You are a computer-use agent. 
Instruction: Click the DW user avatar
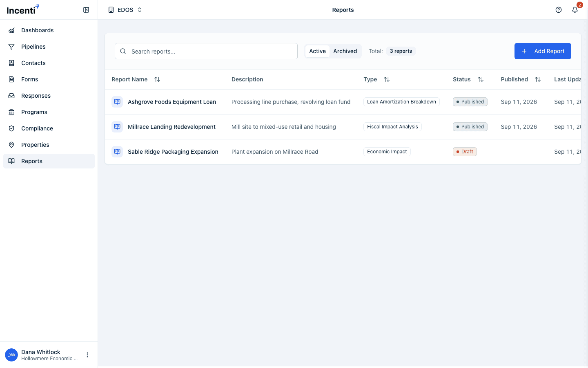click(11, 355)
